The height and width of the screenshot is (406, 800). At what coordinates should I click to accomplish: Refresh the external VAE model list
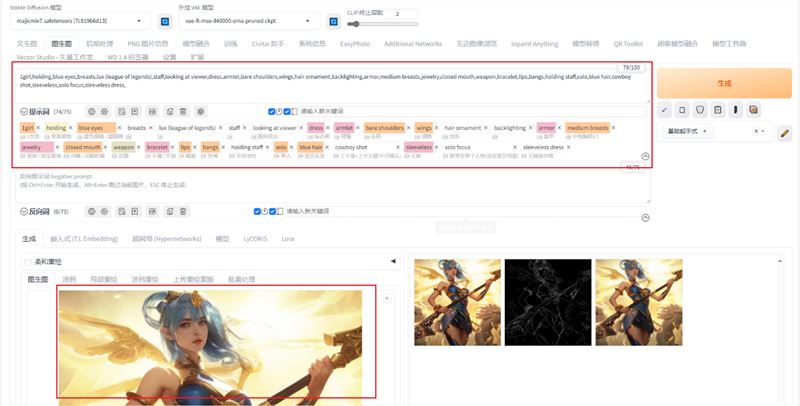333,21
